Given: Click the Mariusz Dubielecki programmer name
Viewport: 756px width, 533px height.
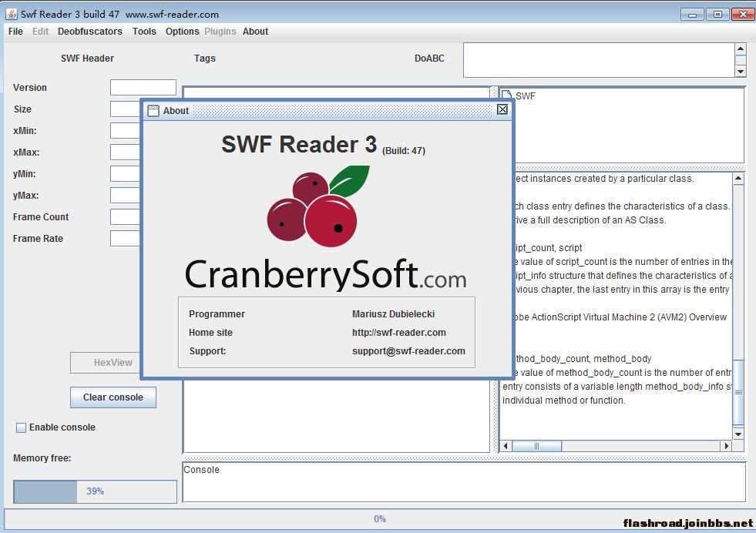Looking at the screenshot, I should 394,314.
